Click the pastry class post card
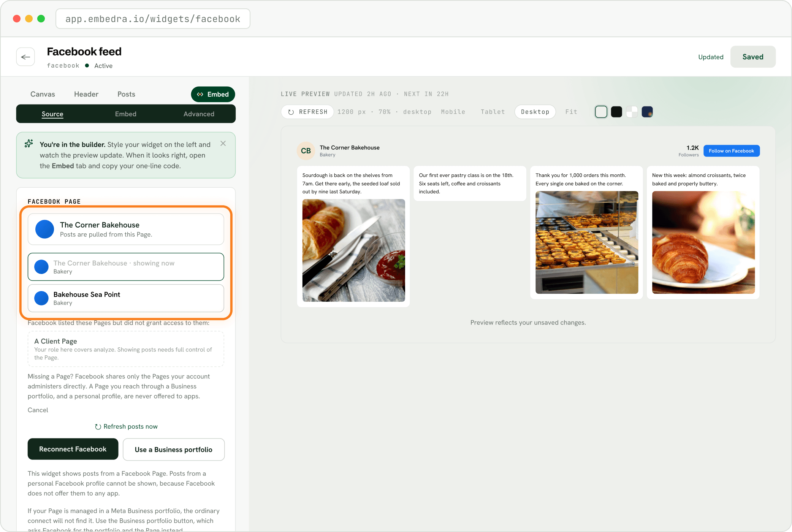The image size is (792, 532). tap(470, 184)
